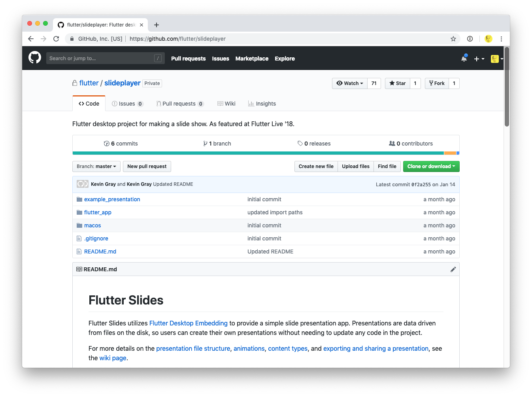The image size is (532, 397).
Task: Open a new browser tab
Action: [x=157, y=25]
